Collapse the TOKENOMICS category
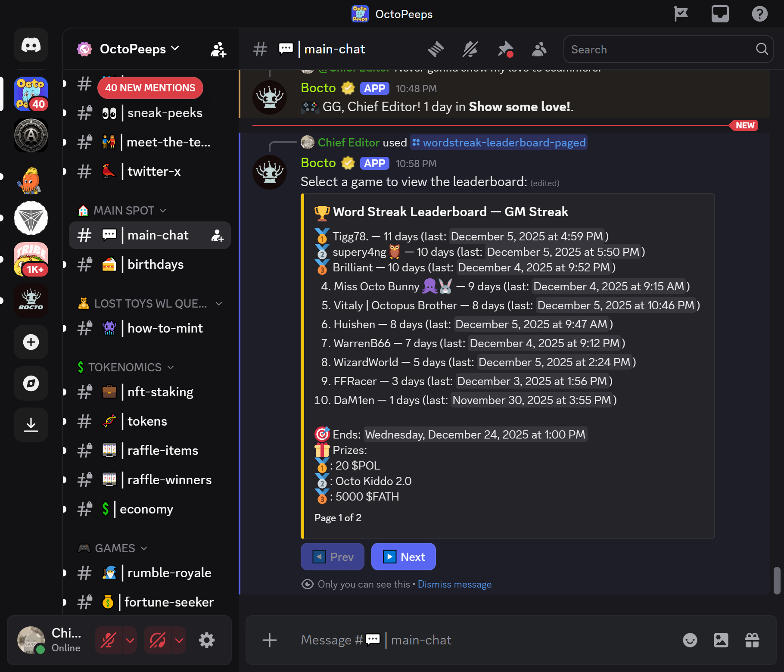Viewport: 784px width, 672px height. pyautogui.click(x=125, y=367)
